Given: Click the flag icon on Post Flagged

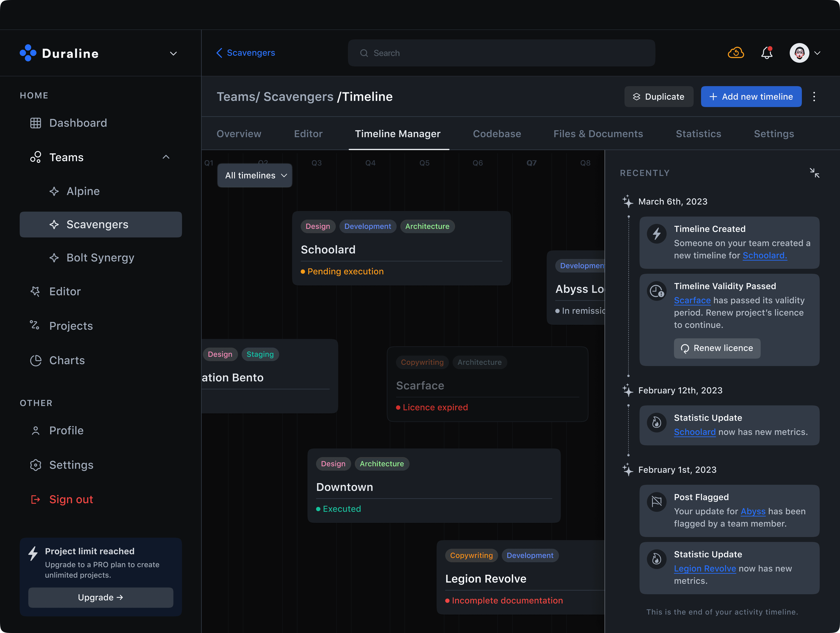Looking at the screenshot, I should click(657, 502).
